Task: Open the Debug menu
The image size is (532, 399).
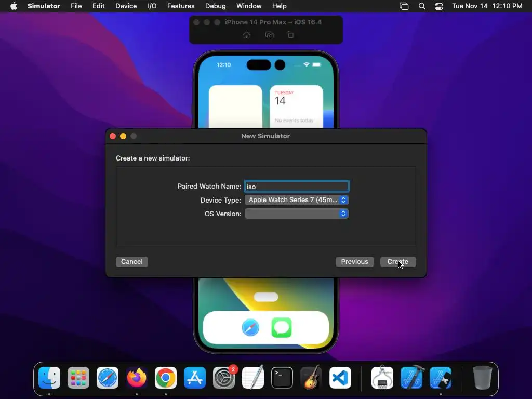Action: point(216,6)
